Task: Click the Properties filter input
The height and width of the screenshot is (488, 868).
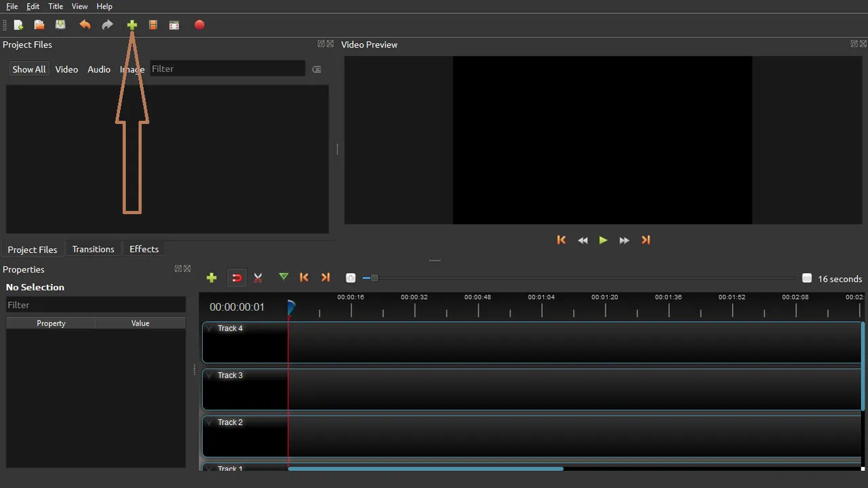Action: 96,305
